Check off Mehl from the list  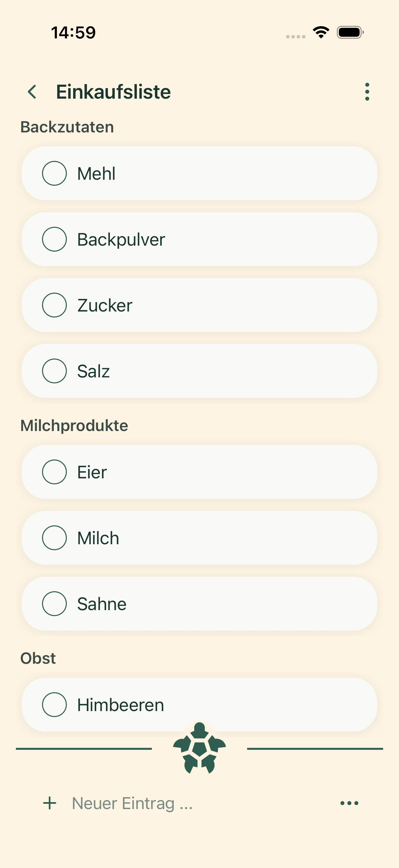(x=54, y=173)
